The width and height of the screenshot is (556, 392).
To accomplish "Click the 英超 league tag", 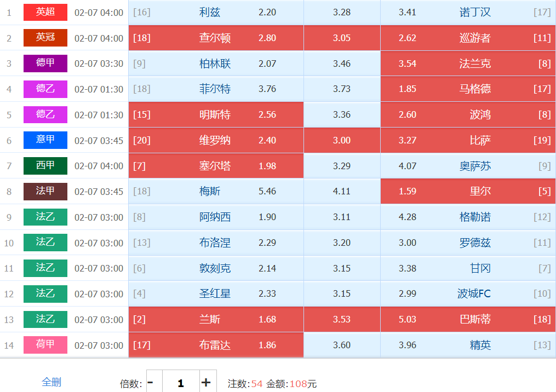I will [x=45, y=12].
